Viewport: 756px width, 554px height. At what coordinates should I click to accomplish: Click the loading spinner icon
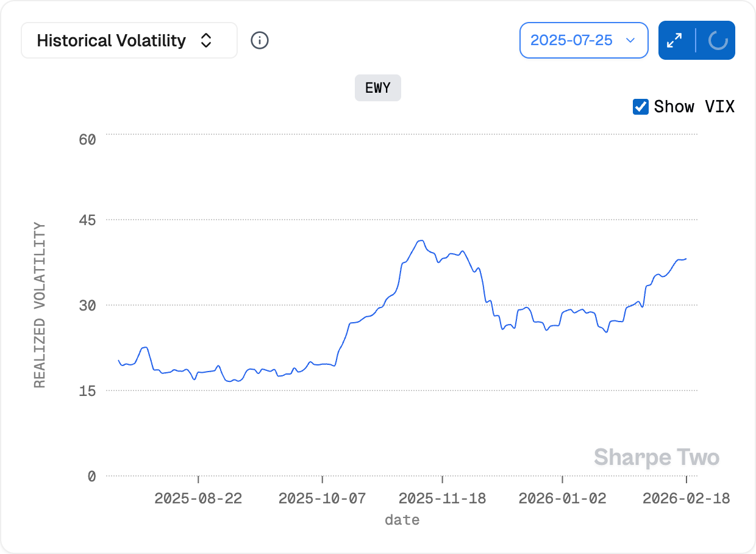point(718,41)
